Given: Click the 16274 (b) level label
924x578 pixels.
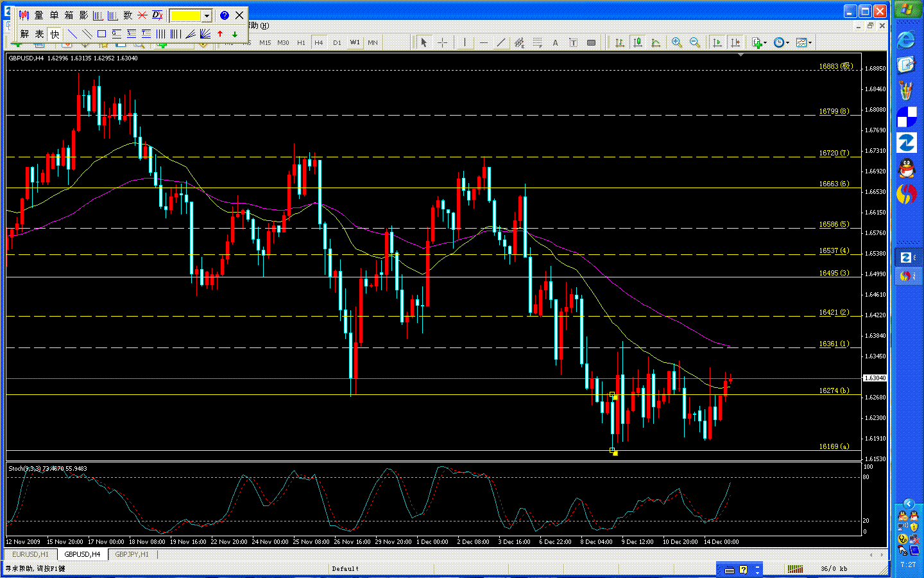Looking at the screenshot, I should click(834, 390).
